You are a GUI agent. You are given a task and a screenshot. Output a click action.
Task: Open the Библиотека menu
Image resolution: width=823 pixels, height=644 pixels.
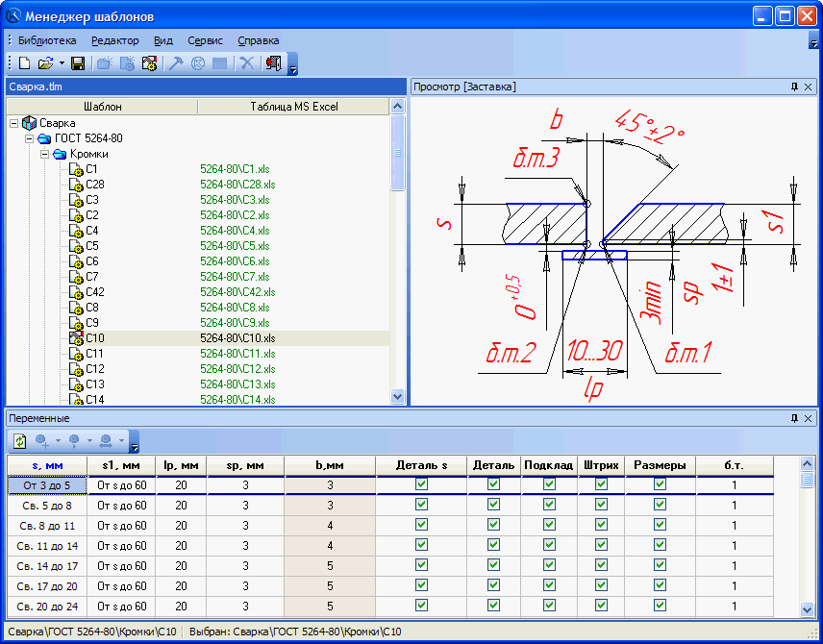[x=46, y=40]
